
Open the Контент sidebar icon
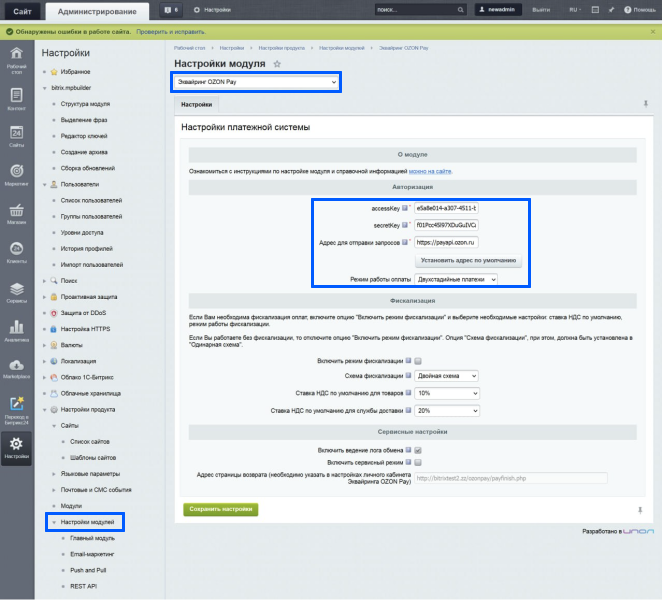coord(16,99)
